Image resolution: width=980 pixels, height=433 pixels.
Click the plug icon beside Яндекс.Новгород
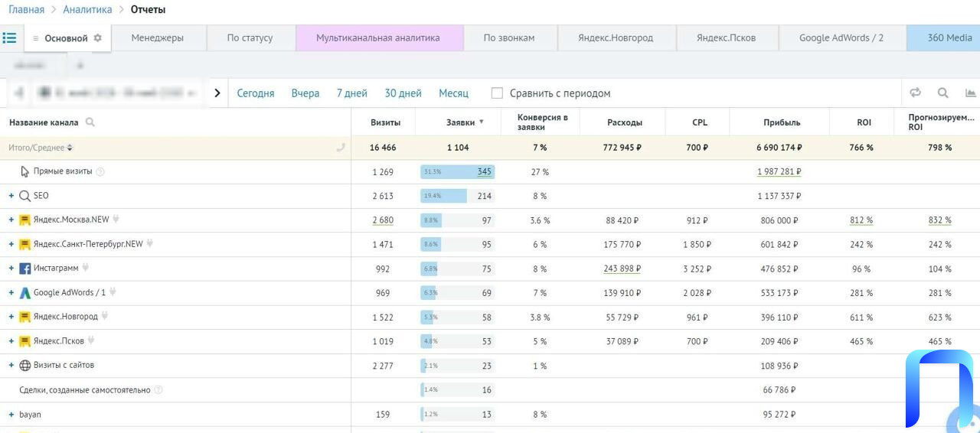(105, 316)
